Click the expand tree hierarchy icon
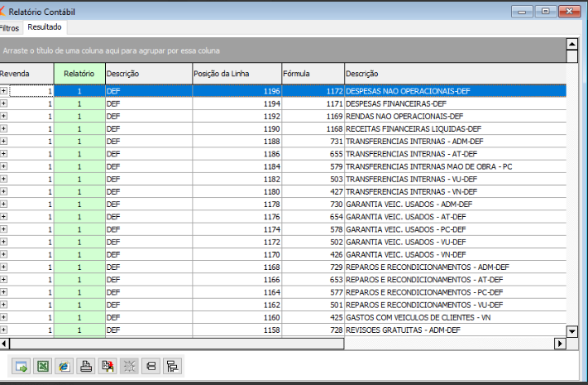Image resolution: width=588 pixels, height=385 pixels. coord(173,366)
